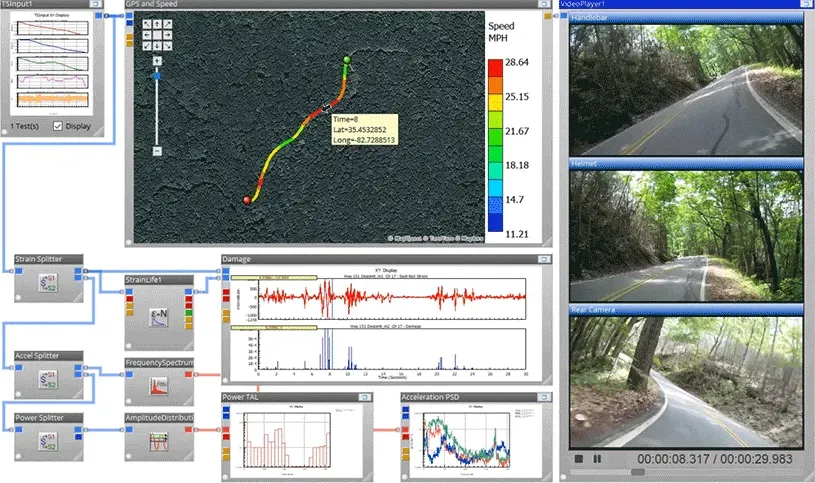Zoom out on the GPS map
Viewport: 815px width, 483px height.
pos(157,150)
